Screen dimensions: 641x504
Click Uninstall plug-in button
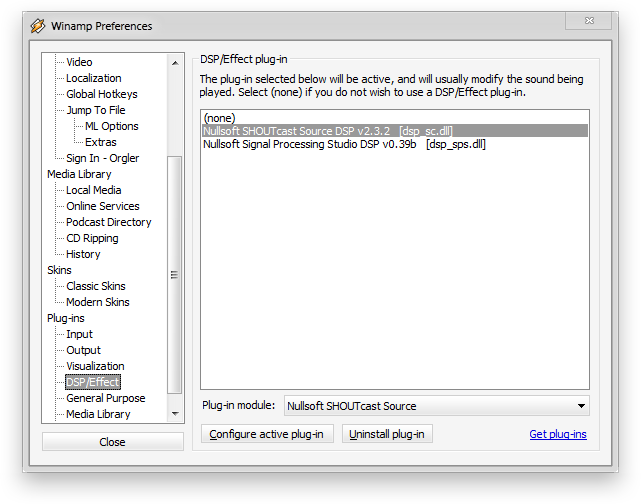coord(387,434)
